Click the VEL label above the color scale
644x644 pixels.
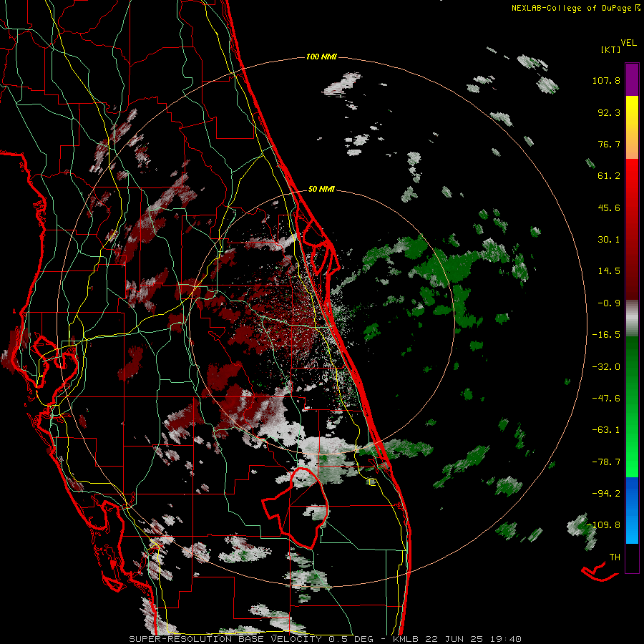click(628, 42)
